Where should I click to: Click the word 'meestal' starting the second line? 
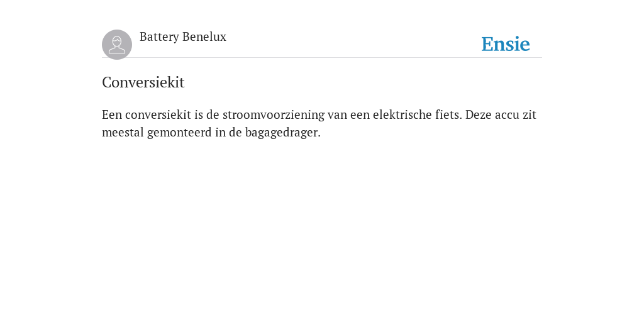[x=123, y=133]
